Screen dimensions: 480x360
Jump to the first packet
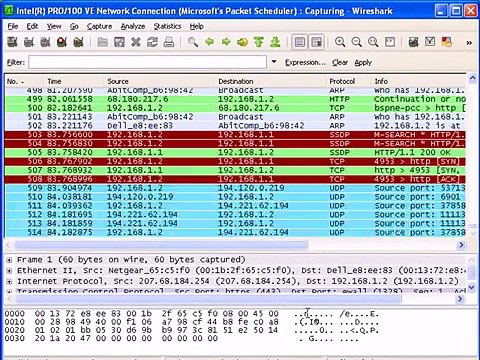(x=259, y=42)
